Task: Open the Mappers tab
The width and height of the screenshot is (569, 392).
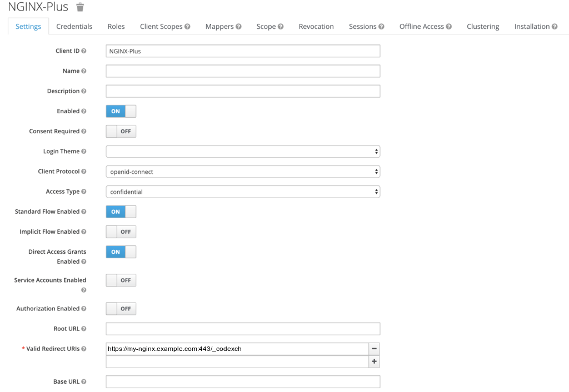Action: click(223, 27)
